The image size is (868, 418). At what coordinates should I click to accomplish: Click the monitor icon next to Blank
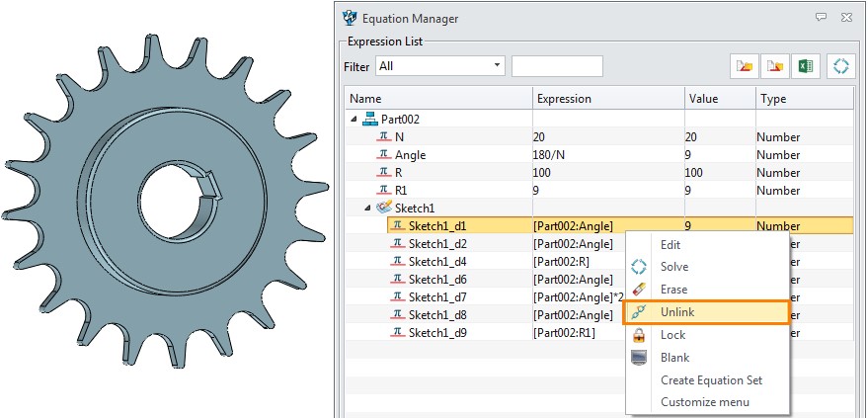[639, 358]
